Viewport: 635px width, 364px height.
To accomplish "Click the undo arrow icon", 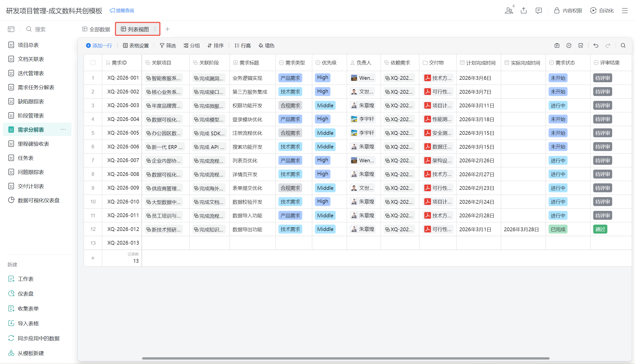I will point(596,46).
